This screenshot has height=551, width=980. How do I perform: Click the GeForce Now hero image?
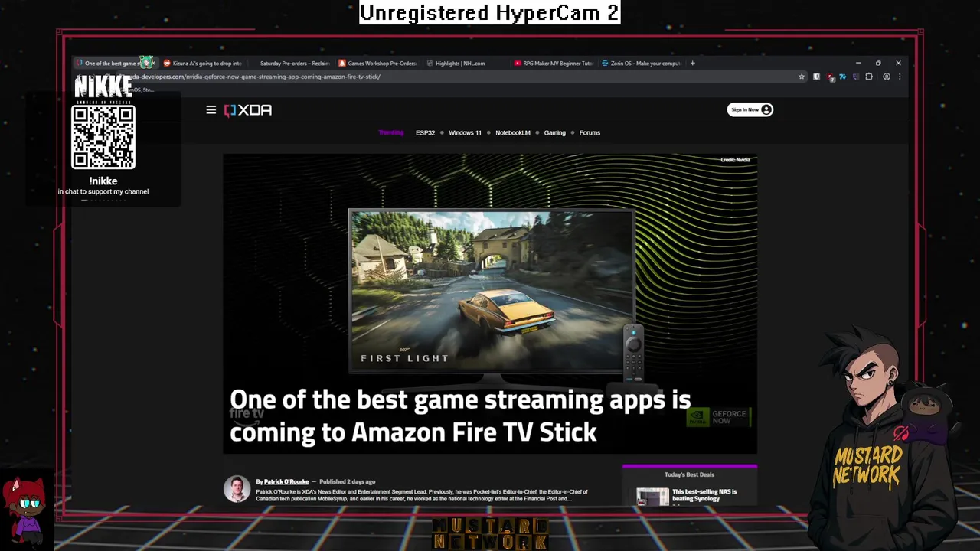click(x=490, y=303)
